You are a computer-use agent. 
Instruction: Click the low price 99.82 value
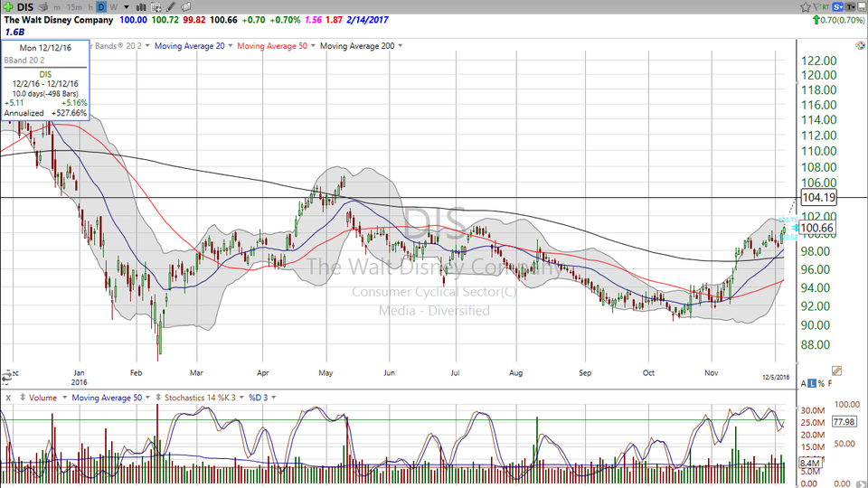coord(194,20)
